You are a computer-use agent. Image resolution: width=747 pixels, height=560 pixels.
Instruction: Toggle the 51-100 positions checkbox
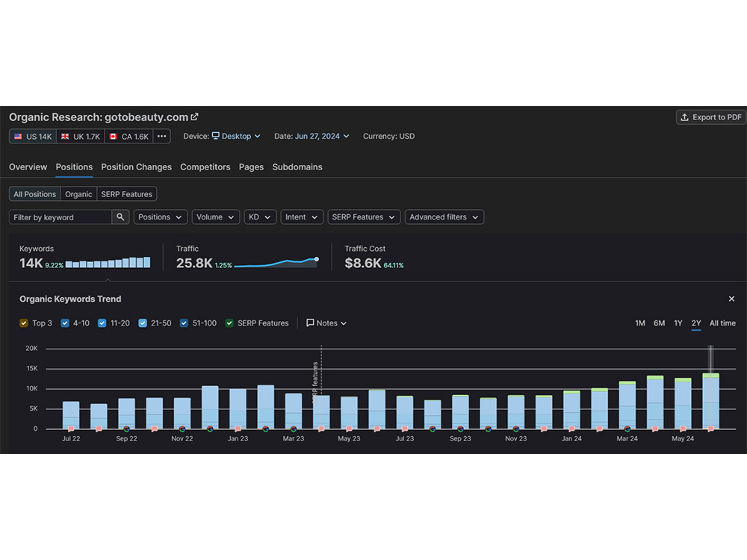click(184, 323)
